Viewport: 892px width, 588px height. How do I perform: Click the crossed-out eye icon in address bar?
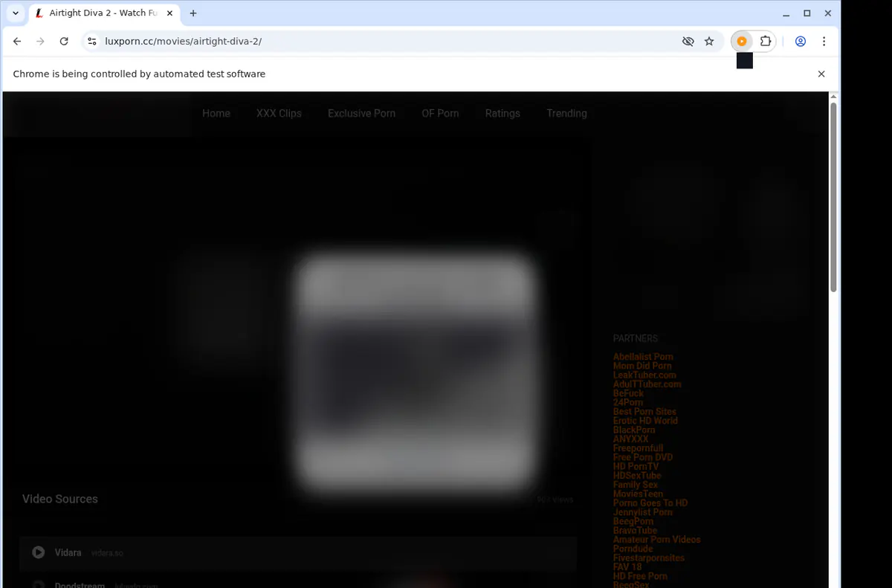(688, 42)
